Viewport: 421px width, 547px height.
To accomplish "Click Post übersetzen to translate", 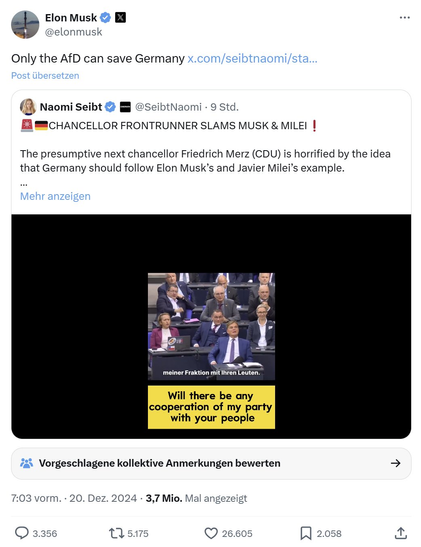I will coord(45,76).
